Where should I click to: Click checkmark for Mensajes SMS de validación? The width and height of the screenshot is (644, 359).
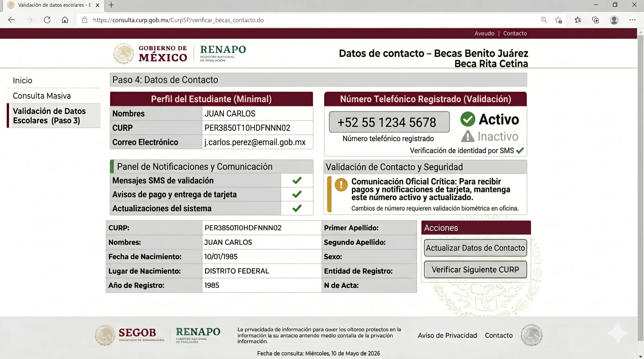297,180
